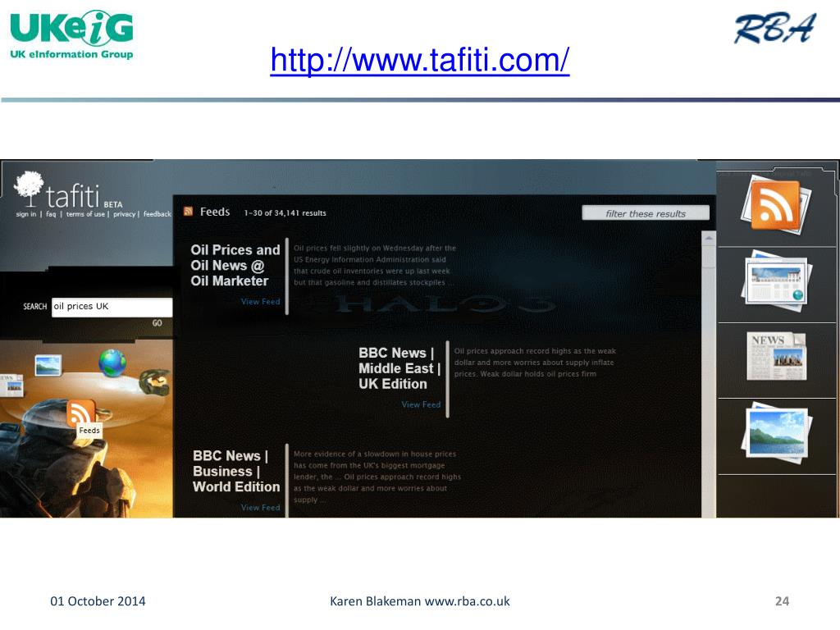Open the tafiti.com link in the slide title

(419, 59)
